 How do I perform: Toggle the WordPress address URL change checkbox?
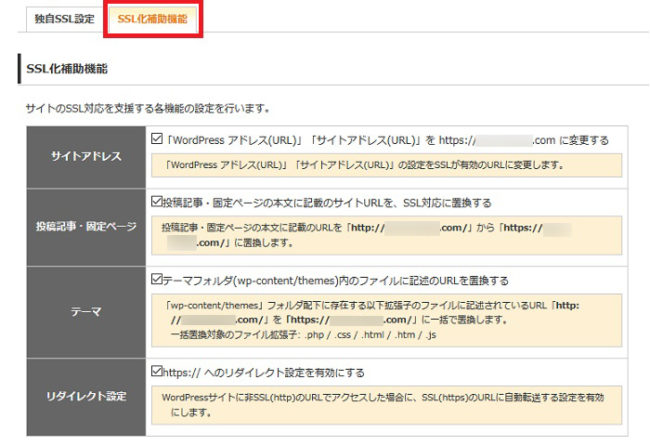[157, 139]
